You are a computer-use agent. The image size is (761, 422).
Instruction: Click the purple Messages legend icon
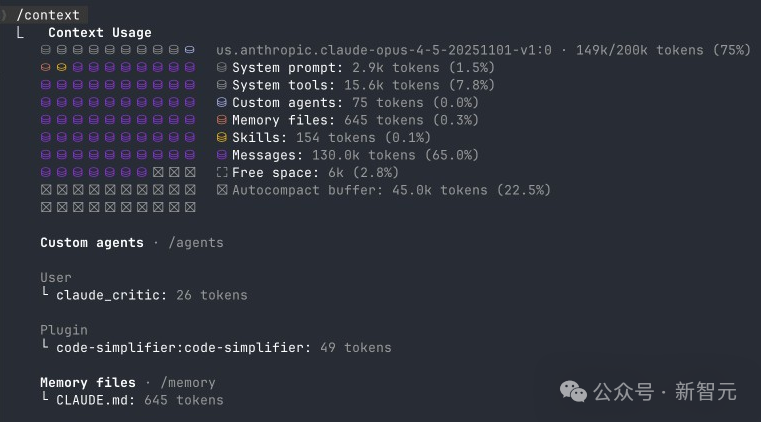tap(222, 155)
